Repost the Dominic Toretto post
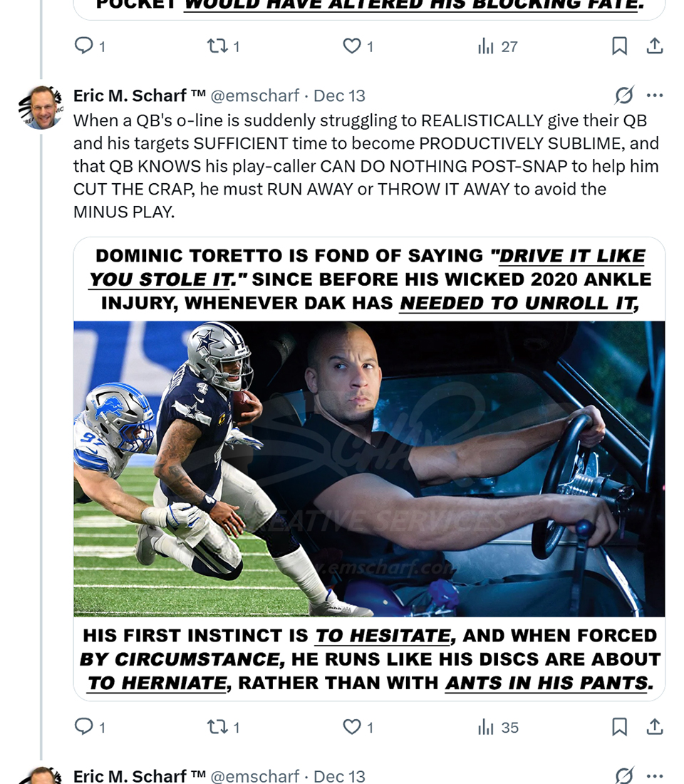 click(216, 727)
